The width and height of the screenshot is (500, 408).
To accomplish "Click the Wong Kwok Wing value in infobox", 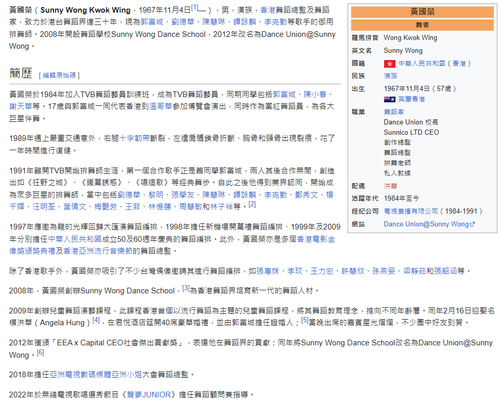I will (410, 38).
